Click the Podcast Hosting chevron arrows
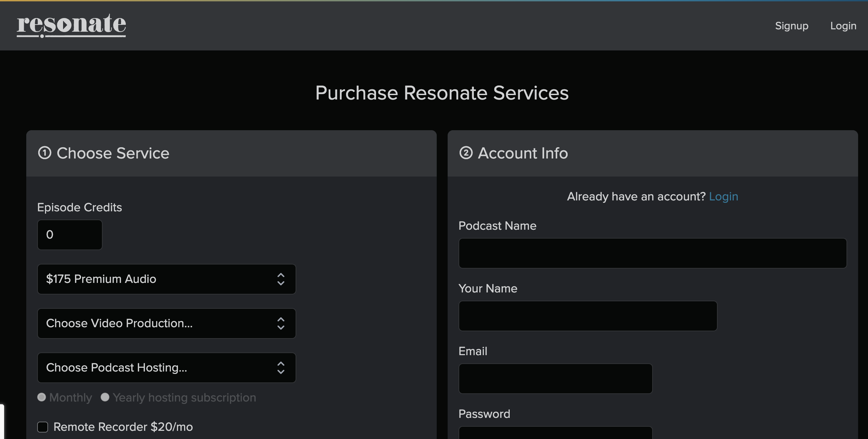868x439 pixels. pyautogui.click(x=281, y=368)
